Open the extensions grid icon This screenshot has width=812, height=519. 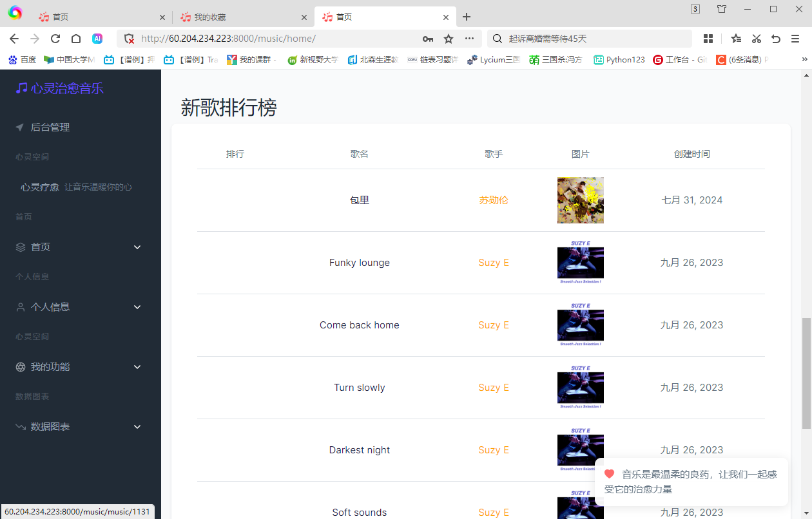(x=708, y=39)
